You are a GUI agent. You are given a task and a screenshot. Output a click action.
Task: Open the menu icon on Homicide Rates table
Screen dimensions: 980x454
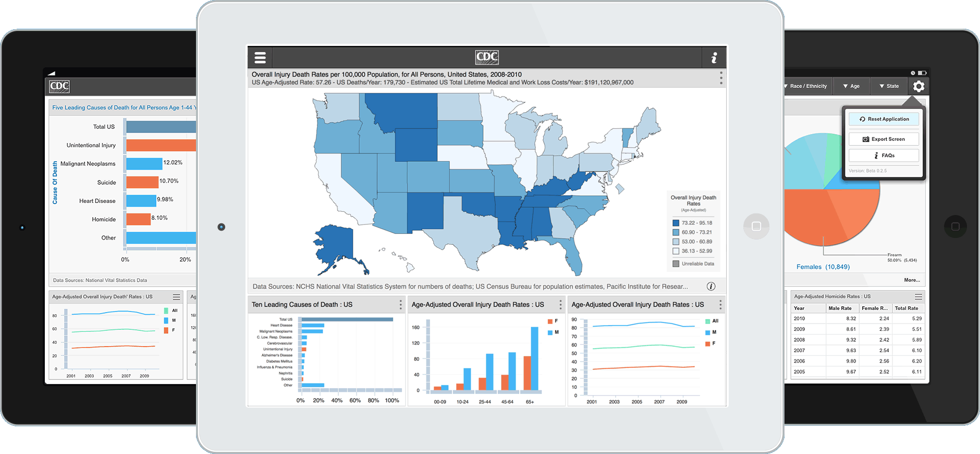pyautogui.click(x=918, y=296)
